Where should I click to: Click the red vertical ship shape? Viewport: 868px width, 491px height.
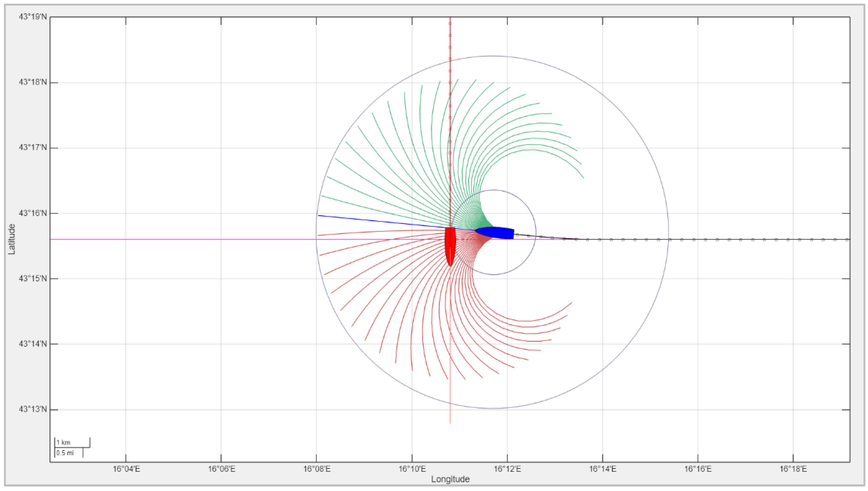pos(450,244)
